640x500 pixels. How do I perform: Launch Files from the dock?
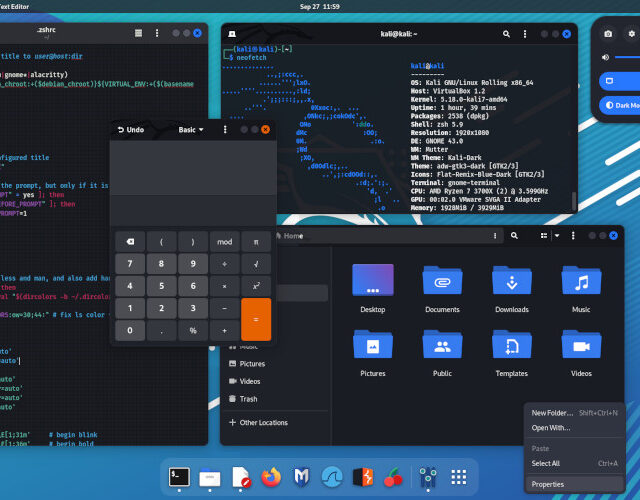210,477
